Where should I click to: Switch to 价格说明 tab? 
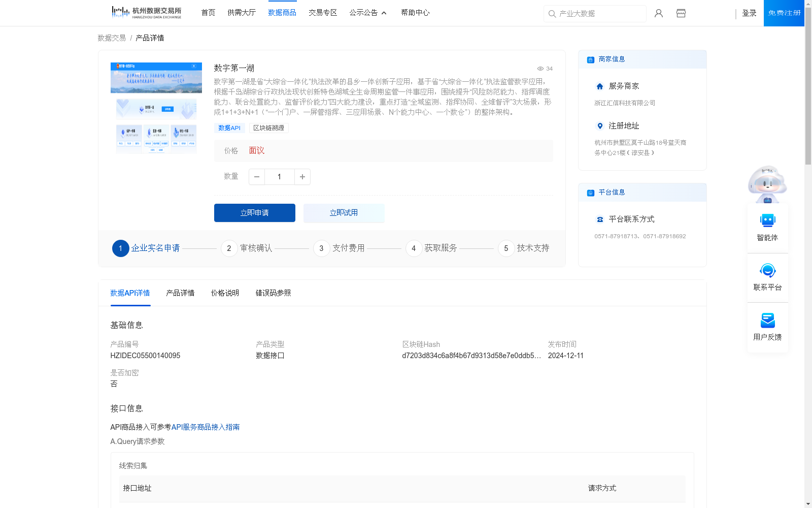pyautogui.click(x=225, y=293)
